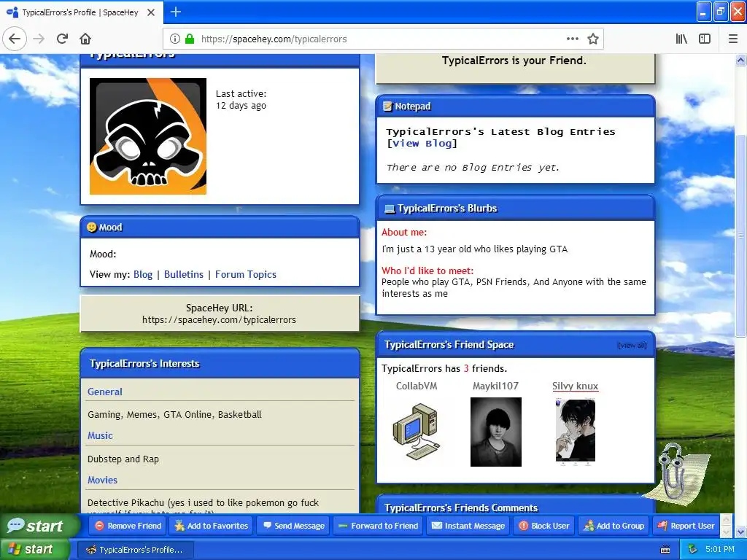Image resolution: width=747 pixels, height=560 pixels.
Task: Reload the SpaceHey page
Action: pyautogui.click(x=63, y=39)
